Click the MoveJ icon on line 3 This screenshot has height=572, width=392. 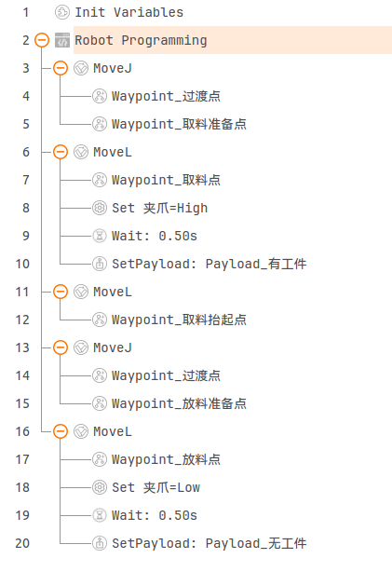point(81,68)
